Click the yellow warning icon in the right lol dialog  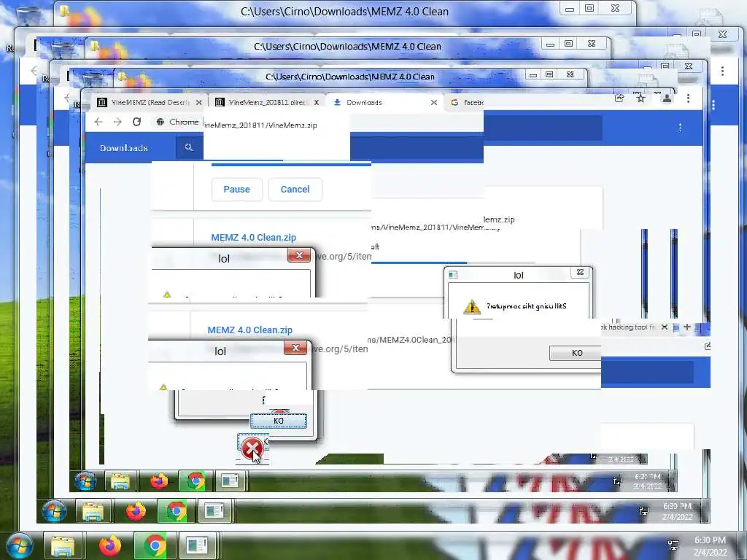coord(472,307)
